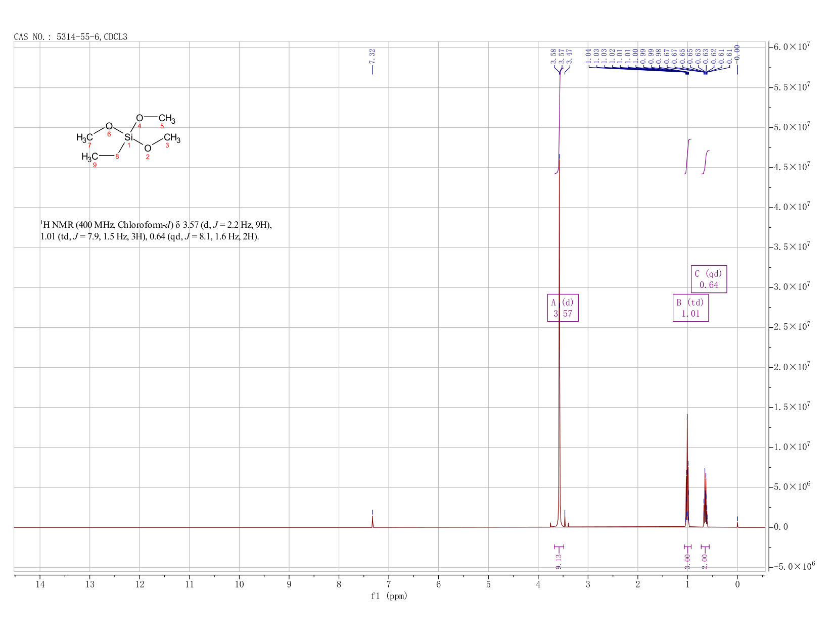The image size is (834, 644).
Task: Select the oxygen atom numbered 2
Action: [x=148, y=148]
